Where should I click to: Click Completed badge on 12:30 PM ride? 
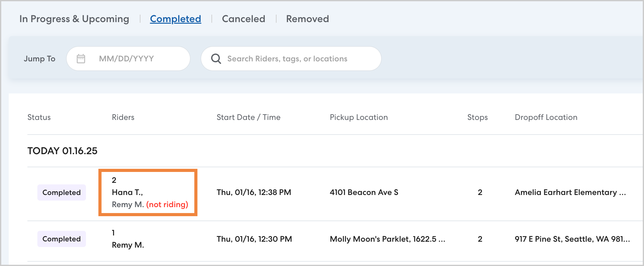coord(61,239)
